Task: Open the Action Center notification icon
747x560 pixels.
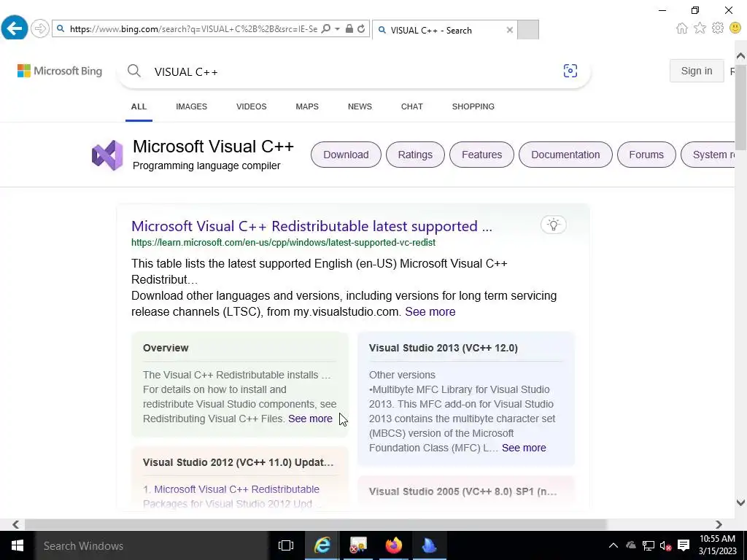Action: pos(684,545)
